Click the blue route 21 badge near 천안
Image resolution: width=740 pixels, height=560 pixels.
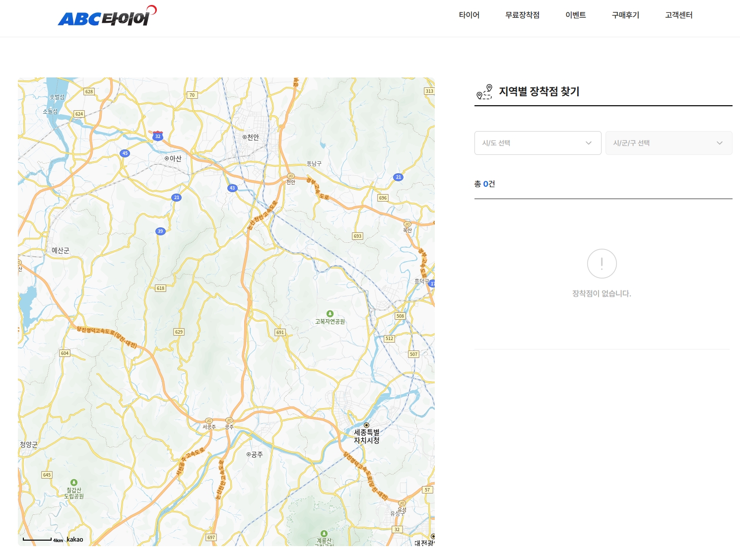pyautogui.click(x=399, y=176)
